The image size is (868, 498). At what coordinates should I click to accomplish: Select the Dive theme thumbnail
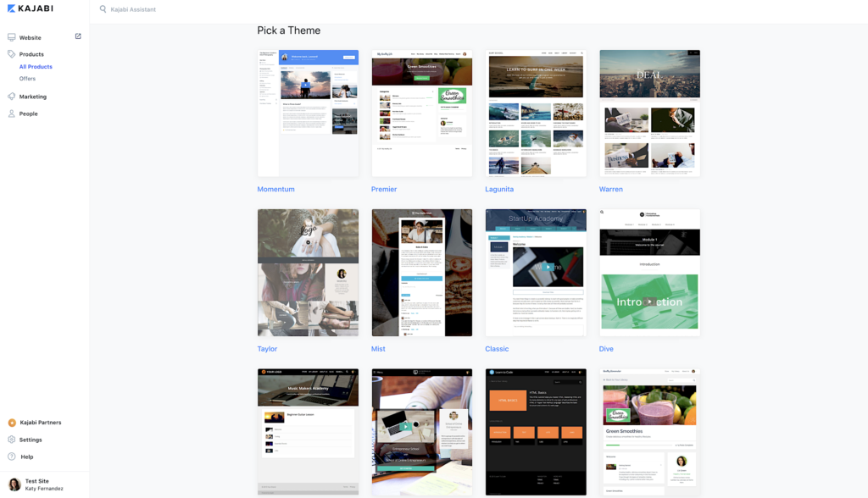tap(650, 273)
